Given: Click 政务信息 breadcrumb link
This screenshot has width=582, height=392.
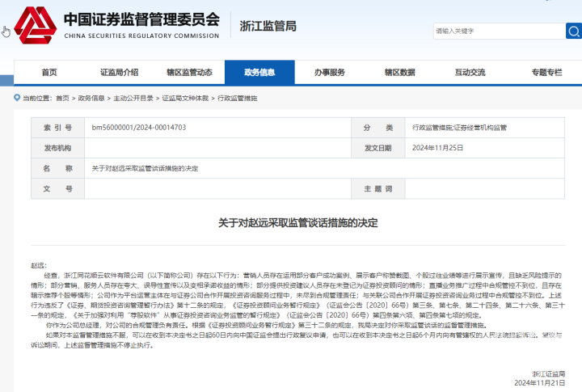Looking at the screenshot, I should (x=91, y=98).
